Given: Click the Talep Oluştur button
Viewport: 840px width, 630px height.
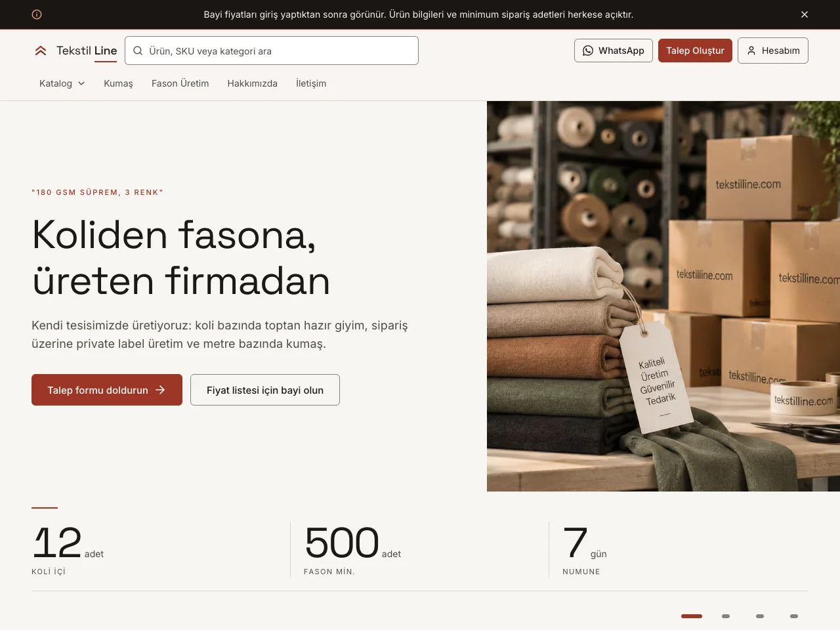Looking at the screenshot, I should 695,51.
